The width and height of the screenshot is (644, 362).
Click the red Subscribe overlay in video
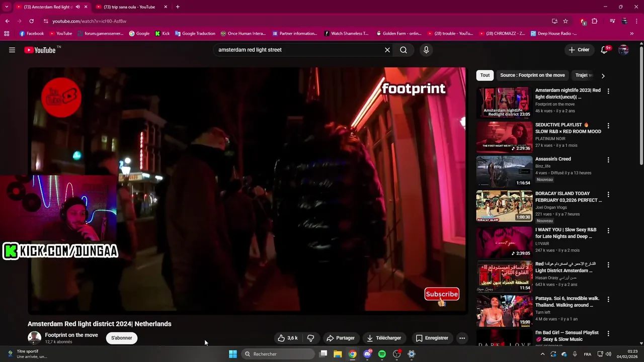tap(442, 295)
